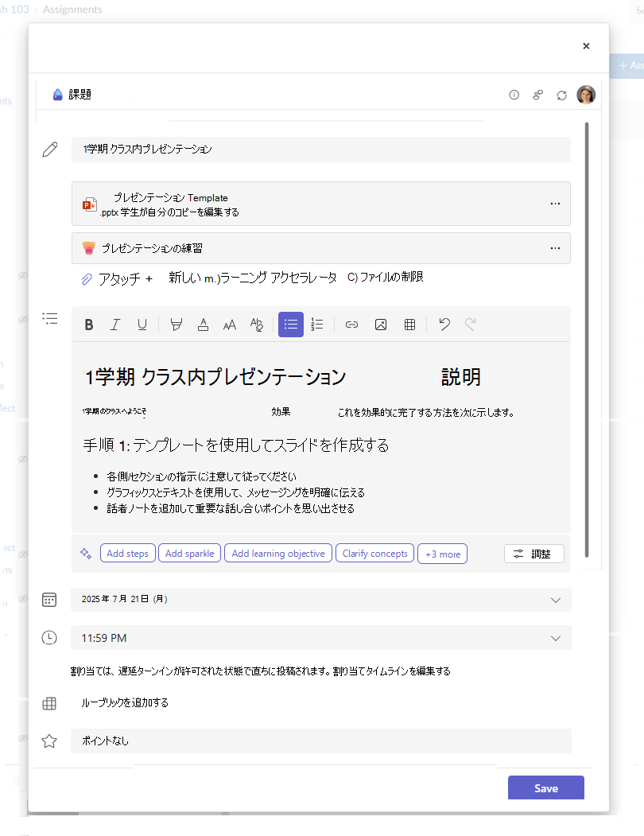The image size is (644, 836).
Task: Click the rubric grid icon
Action: coord(49,704)
